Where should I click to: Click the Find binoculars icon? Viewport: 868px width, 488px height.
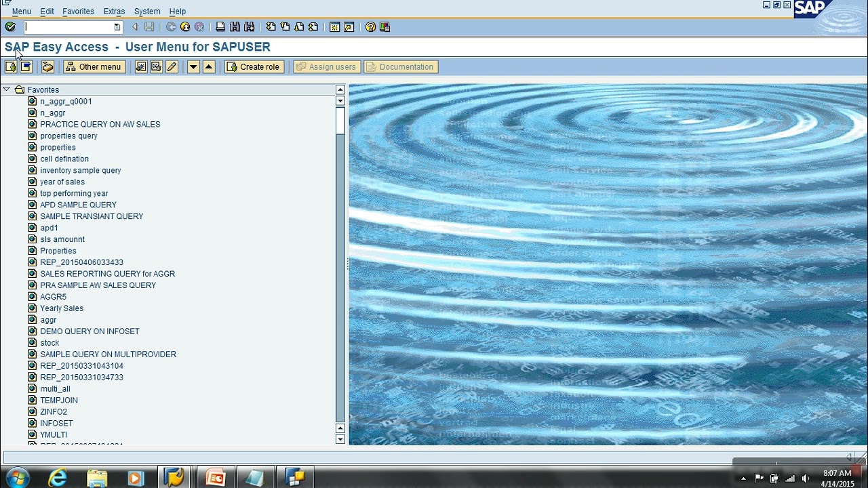tap(235, 27)
